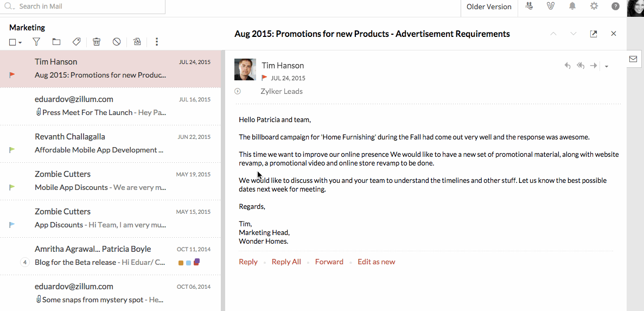Switch to Older Version
This screenshot has height=311, width=644.
coord(489,7)
